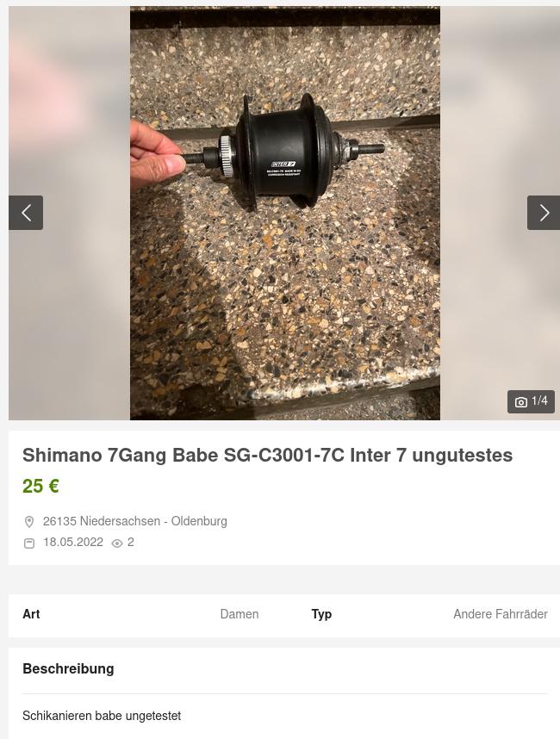Click the Typ attribute label
Screen dimensions: 560x739
[x=321, y=615]
